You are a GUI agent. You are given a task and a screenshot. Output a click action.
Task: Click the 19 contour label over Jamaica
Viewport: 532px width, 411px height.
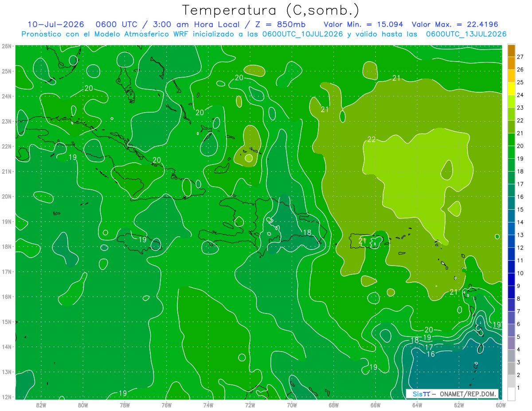click(x=142, y=239)
